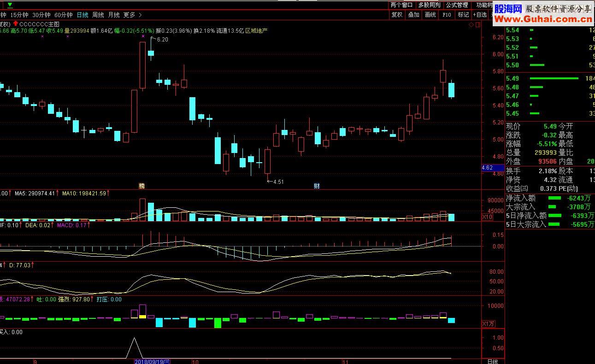Click the 叠加 overlay button
The height and width of the screenshot is (364, 595).
coord(413,15)
